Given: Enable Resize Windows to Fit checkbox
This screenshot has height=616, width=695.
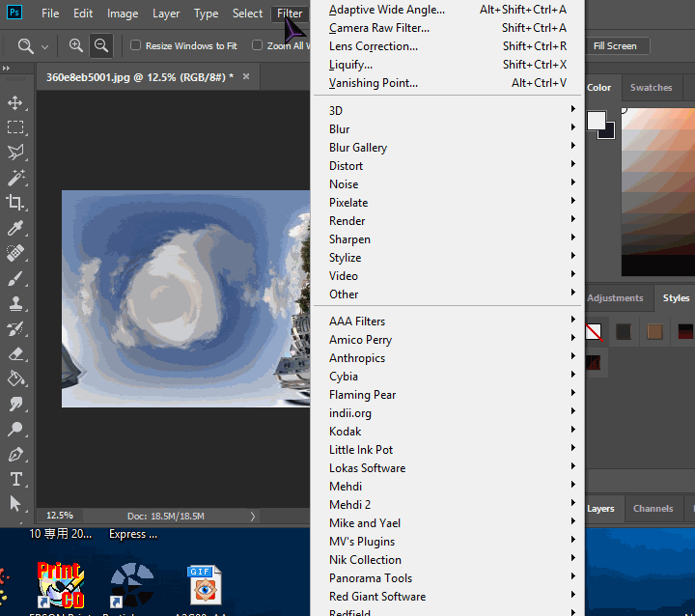Looking at the screenshot, I should click(x=136, y=45).
